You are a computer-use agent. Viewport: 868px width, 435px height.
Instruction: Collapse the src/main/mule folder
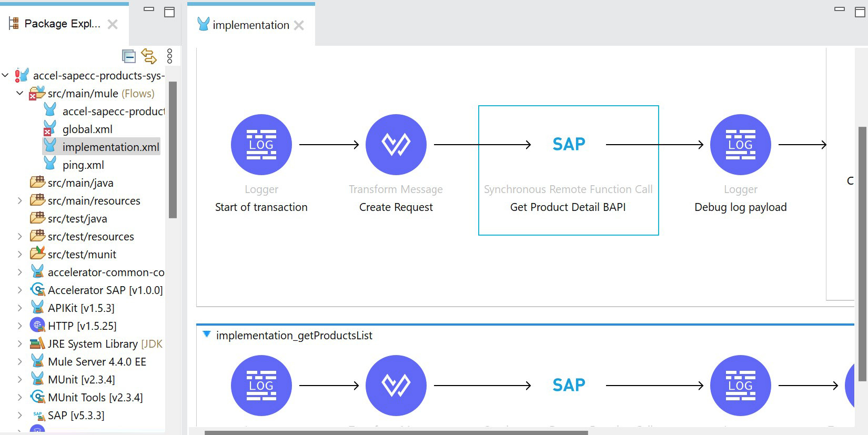click(x=20, y=93)
